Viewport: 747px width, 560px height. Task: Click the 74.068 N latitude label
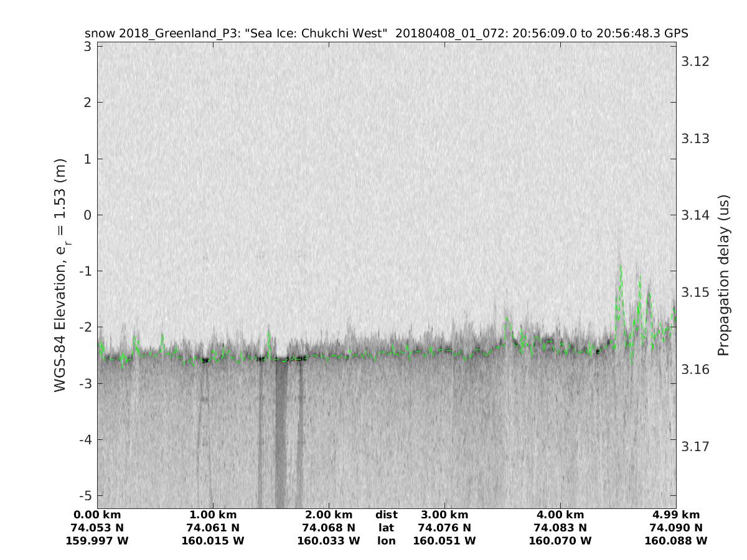[329, 528]
